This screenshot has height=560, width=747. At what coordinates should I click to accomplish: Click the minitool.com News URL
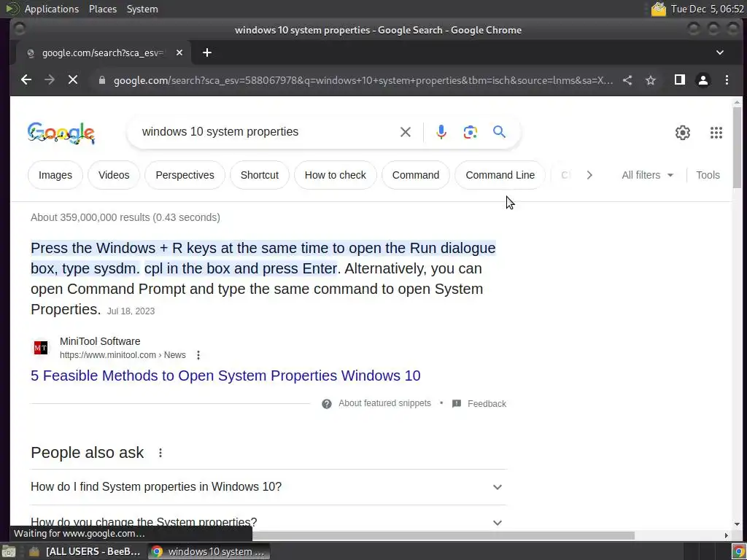pos(123,355)
